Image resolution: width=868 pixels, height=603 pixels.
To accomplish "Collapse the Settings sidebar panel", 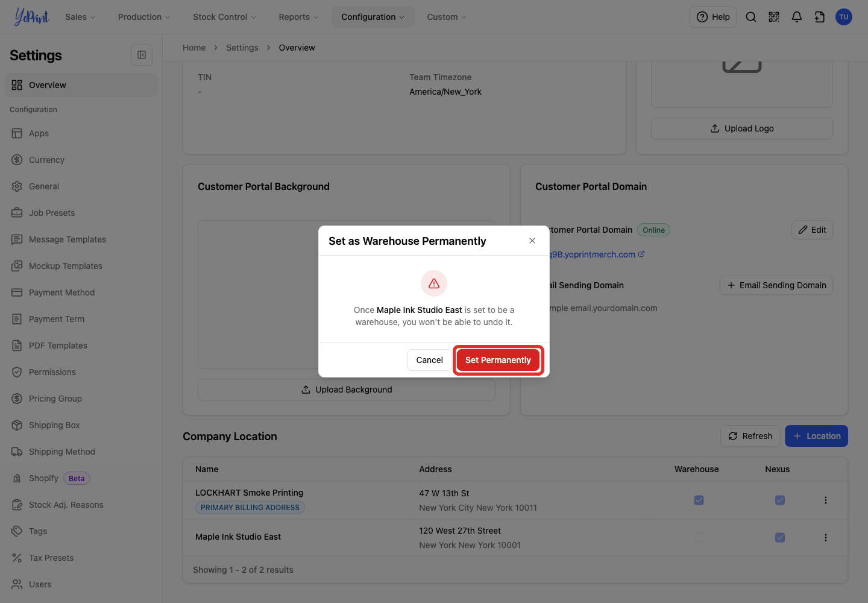I will [142, 55].
